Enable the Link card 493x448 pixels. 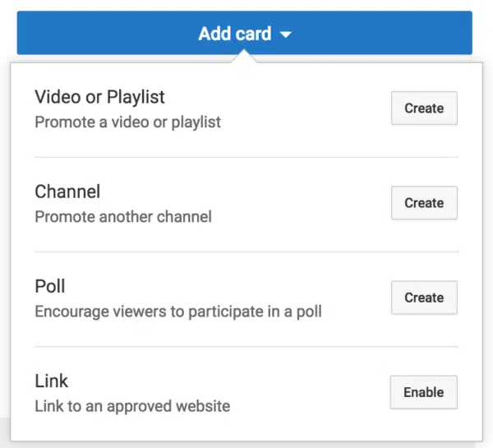point(423,392)
